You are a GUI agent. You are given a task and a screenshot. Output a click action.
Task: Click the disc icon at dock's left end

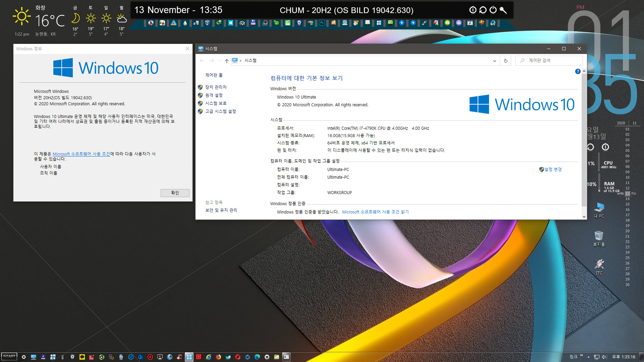click(x=151, y=23)
